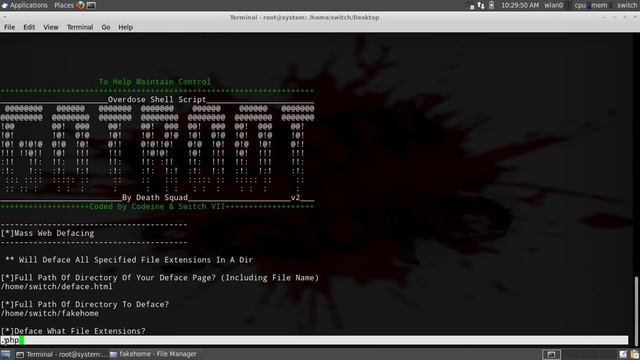Click the .php input line
The image size is (640, 360).
[314, 340]
